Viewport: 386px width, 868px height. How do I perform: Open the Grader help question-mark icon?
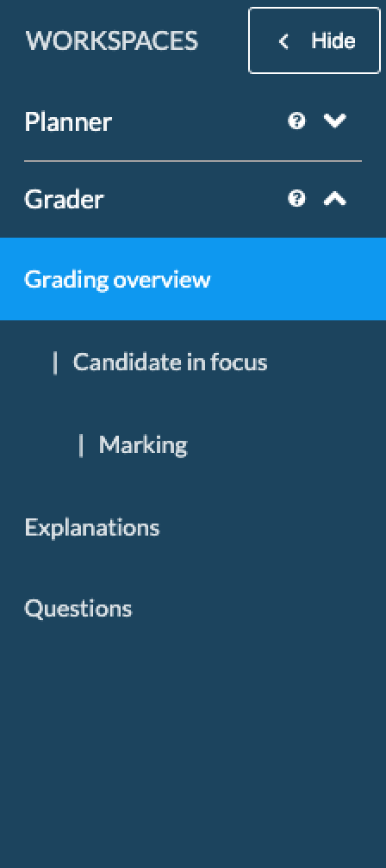coord(297,198)
